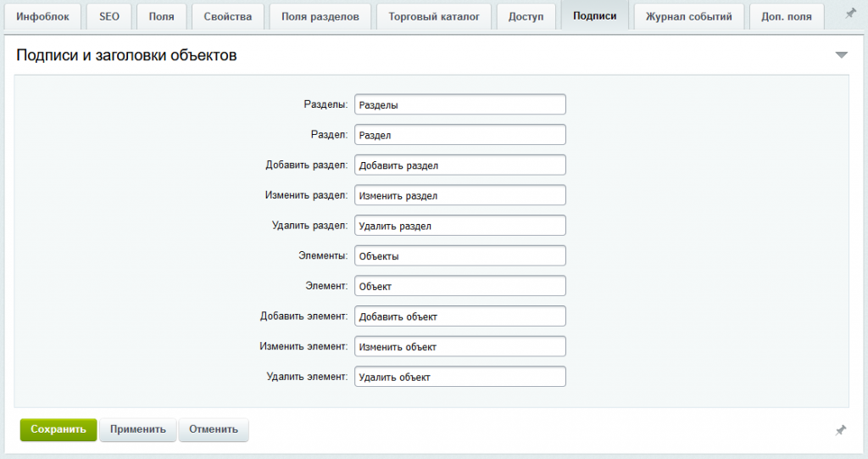Image resolution: width=868 pixels, height=459 pixels.
Task: Focus the Изменить элемент input field
Action: click(x=460, y=346)
